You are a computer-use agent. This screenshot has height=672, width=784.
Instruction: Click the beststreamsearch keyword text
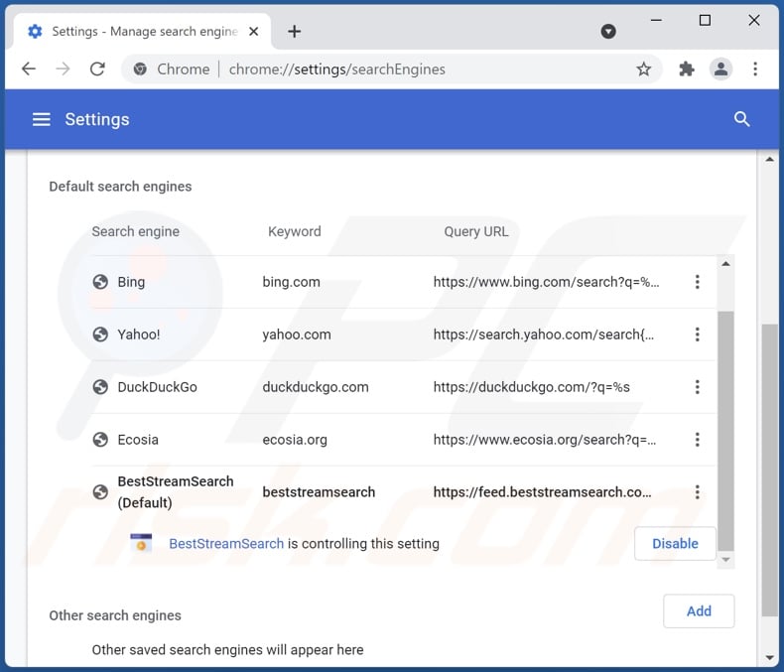[319, 492]
